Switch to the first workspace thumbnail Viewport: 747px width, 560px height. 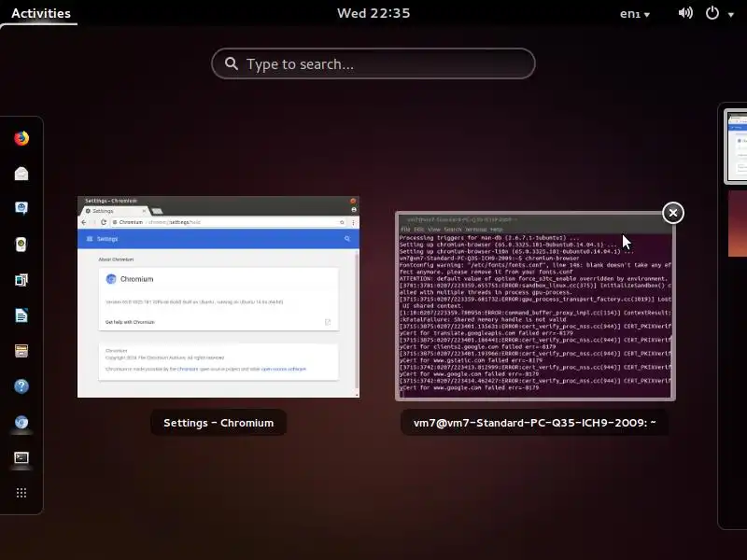(x=737, y=147)
